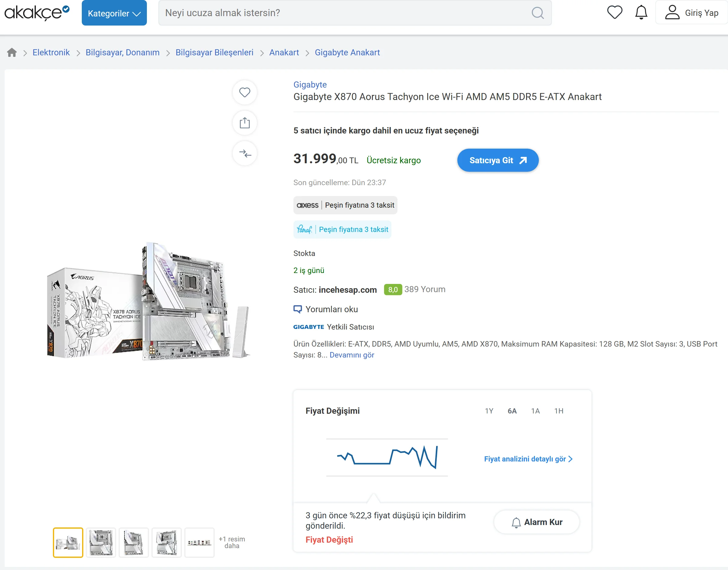Select the fifth thumbnail showing rear ports
This screenshot has height=570, width=728.
point(199,542)
